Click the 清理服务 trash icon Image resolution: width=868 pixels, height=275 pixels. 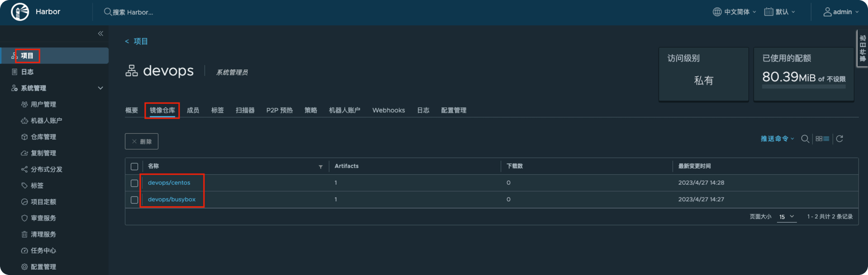click(24, 234)
